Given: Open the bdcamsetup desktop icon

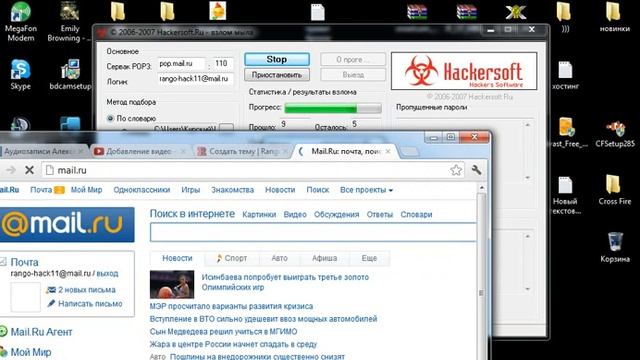Looking at the screenshot, I should [70, 74].
